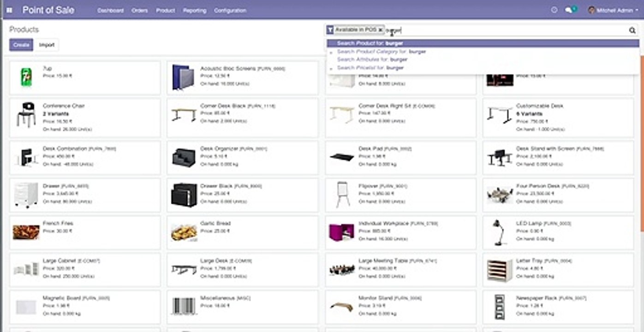Select Search Product for: burger

click(483, 43)
